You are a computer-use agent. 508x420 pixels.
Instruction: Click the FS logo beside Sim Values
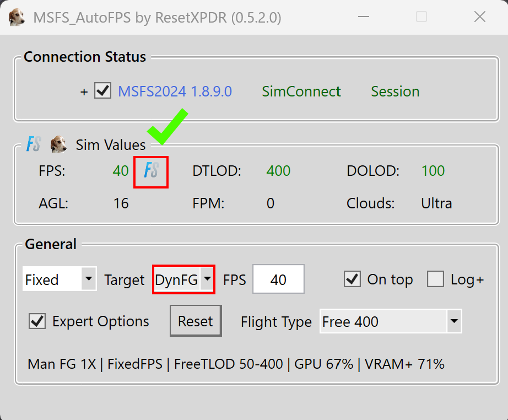(x=34, y=144)
